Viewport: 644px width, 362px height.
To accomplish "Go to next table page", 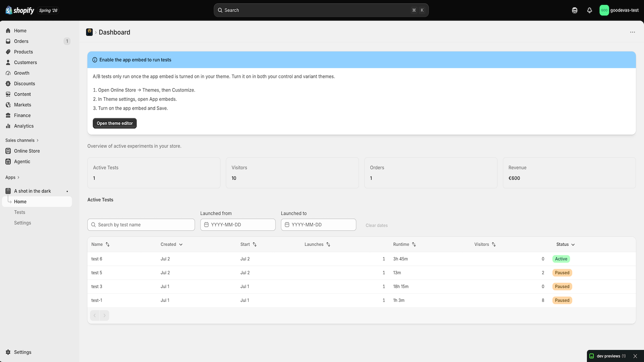I will coord(104,315).
